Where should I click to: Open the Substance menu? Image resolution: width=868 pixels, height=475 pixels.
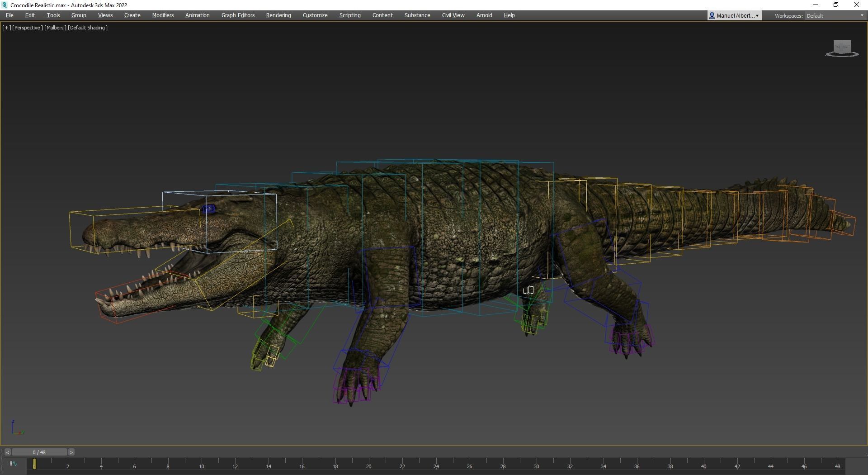click(x=417, y=15)
